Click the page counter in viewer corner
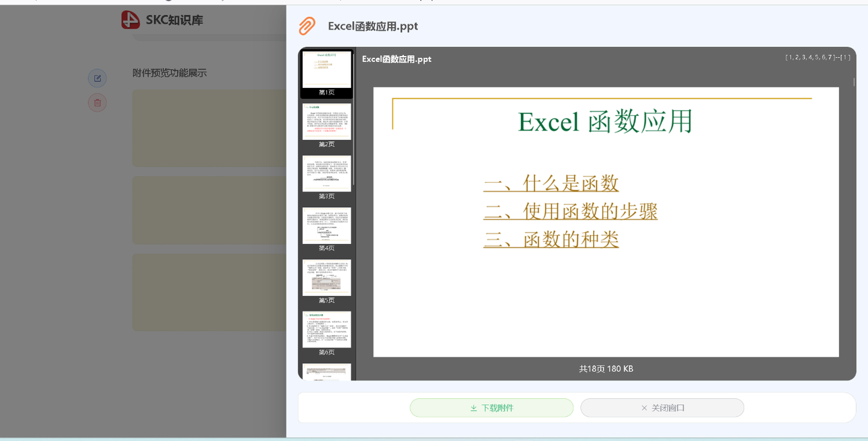This screenshot has width=868, height=441. coord(818,57)
